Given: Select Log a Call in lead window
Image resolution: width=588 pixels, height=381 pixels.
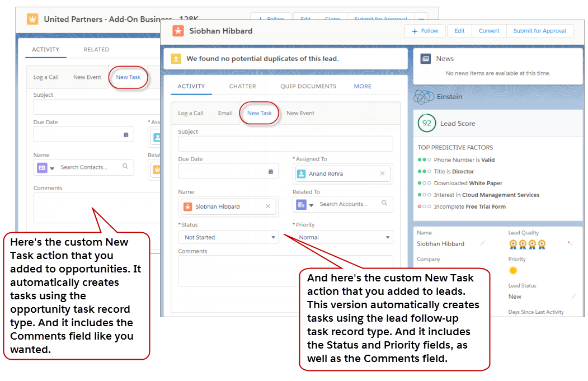Looking at the screenshot, I should (x=191, y=113).
